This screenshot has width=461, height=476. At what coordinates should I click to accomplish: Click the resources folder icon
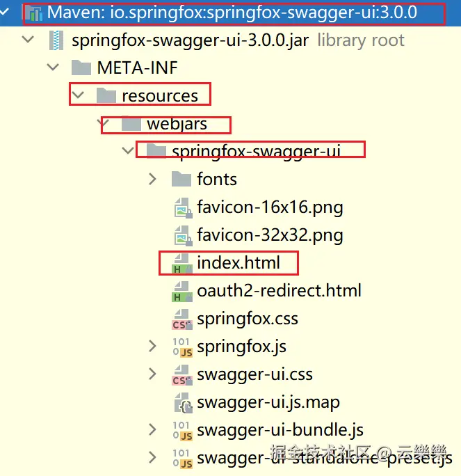point(106,95)
